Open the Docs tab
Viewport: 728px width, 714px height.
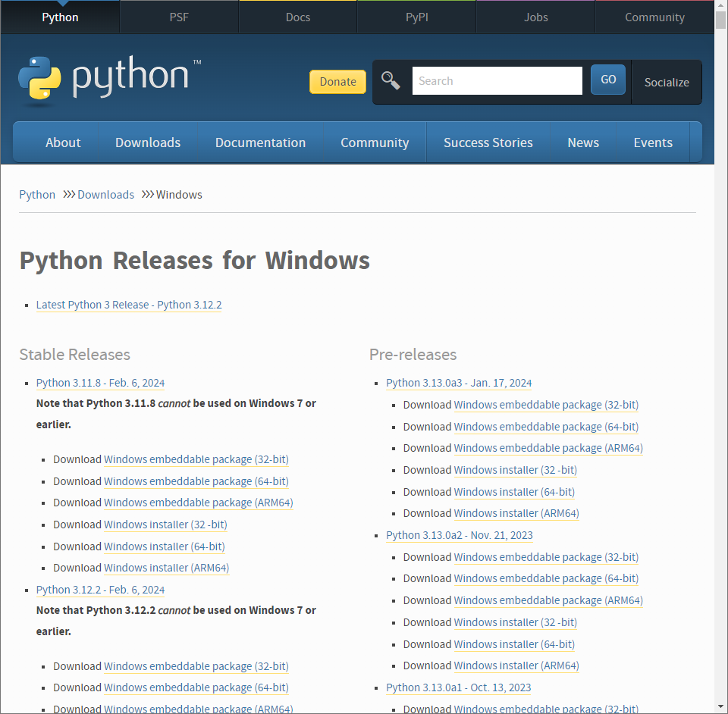(x=297, y=17)
